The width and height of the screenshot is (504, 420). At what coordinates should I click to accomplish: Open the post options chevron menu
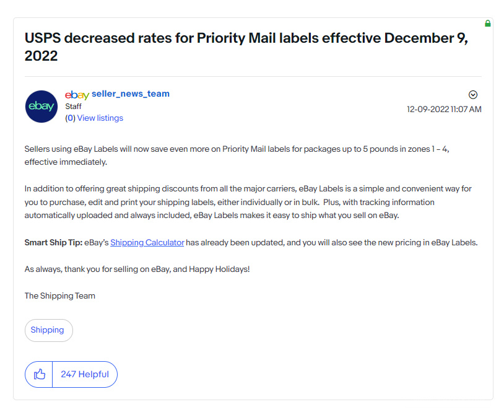coord(473,94)
